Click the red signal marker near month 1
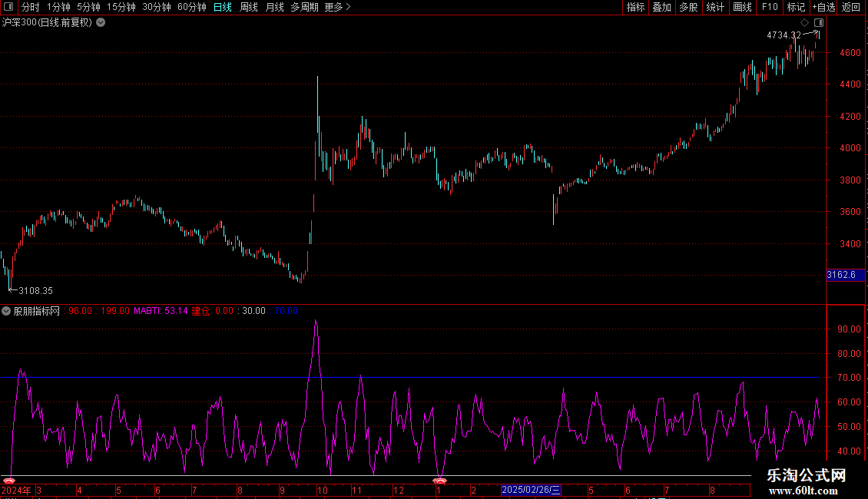Screen dimensions: 868x499 pos(439,481)
